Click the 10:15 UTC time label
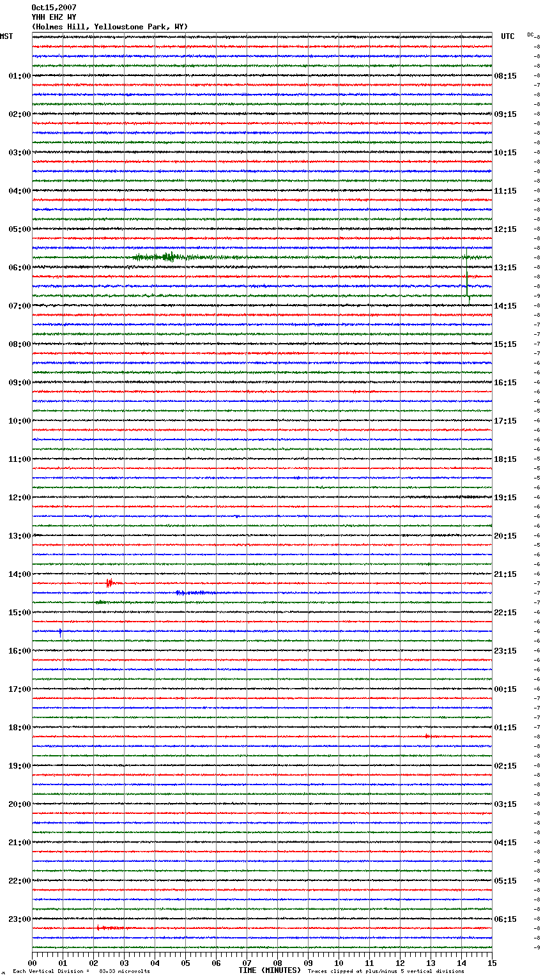Viewport: 543px width, 980px height. 505,153
